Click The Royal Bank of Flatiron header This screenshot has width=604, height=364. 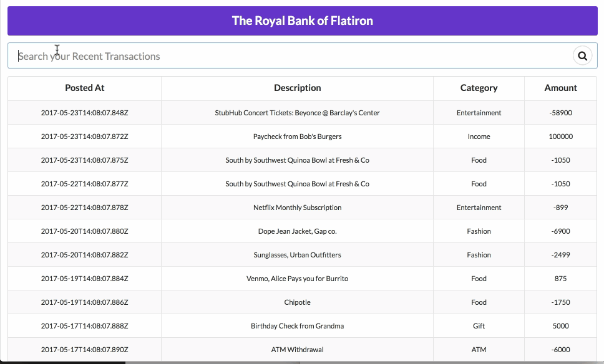(302, 21)
